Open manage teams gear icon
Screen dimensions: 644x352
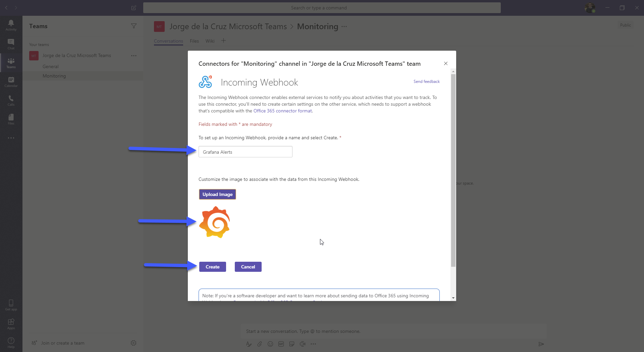point(133,343)
